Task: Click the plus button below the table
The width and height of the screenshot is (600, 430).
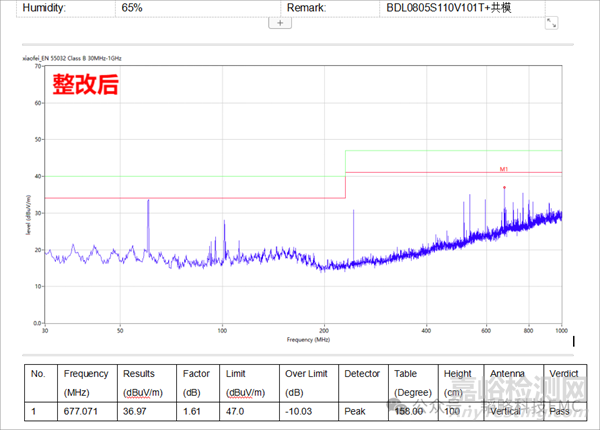Action: pyautogui.click(x=280, y=23)
